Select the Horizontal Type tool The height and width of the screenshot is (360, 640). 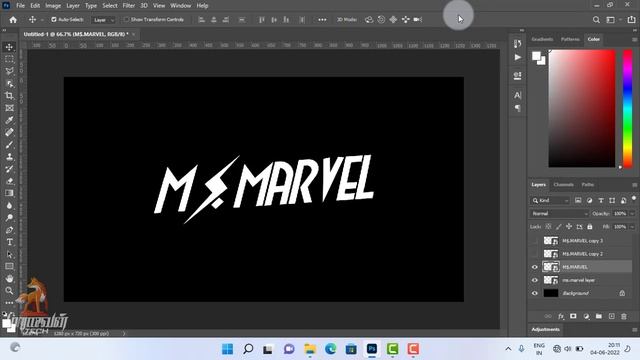(x=9, y=242)
